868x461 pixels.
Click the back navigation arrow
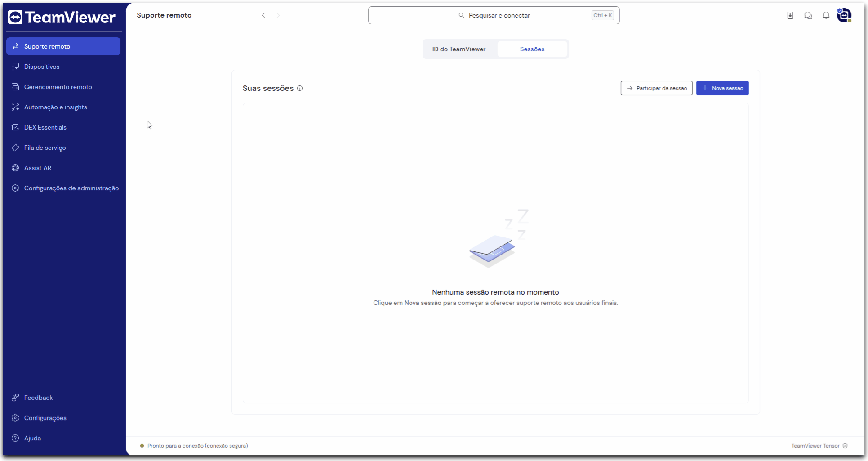tap(263, 15)
